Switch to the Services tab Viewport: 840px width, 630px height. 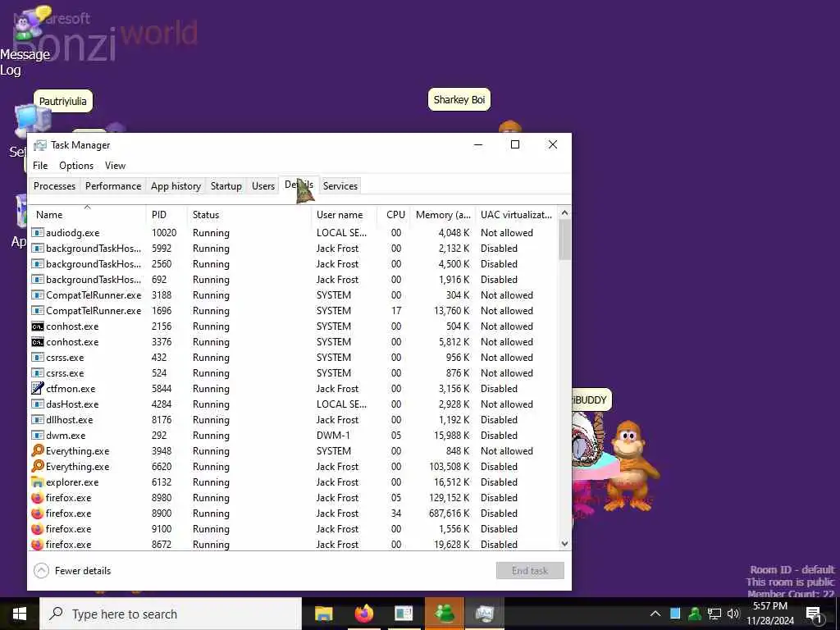tap(340, 186)
